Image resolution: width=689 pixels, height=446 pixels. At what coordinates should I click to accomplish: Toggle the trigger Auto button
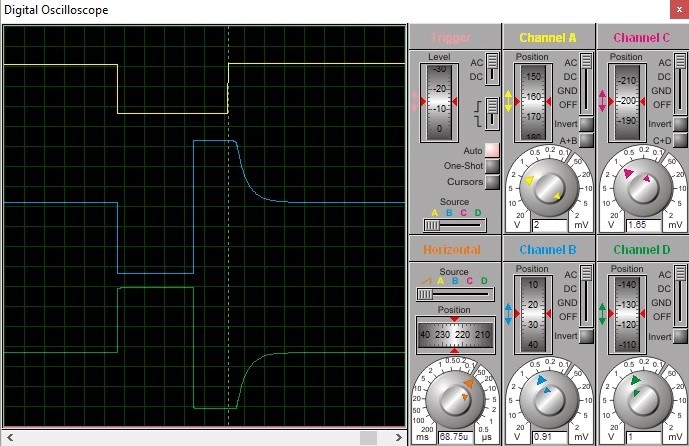tap(492, 151)
